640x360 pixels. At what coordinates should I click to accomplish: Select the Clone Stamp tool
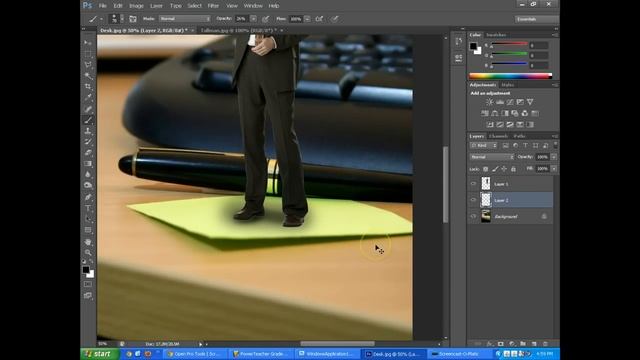88,131
